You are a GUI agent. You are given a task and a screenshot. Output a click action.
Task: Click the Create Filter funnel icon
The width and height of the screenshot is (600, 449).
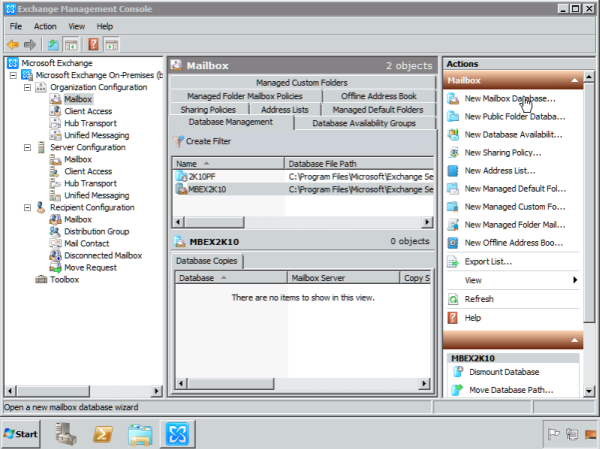[178, 141]
